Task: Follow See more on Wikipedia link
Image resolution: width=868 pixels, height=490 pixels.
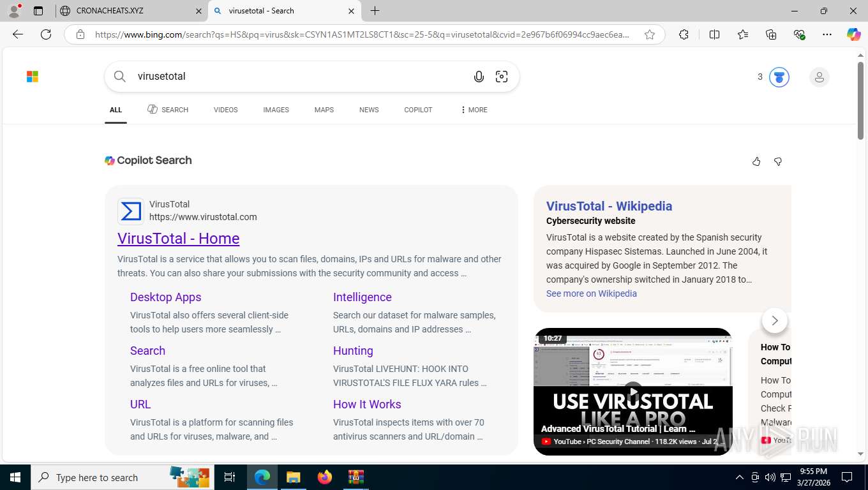Action: (591, 293)
